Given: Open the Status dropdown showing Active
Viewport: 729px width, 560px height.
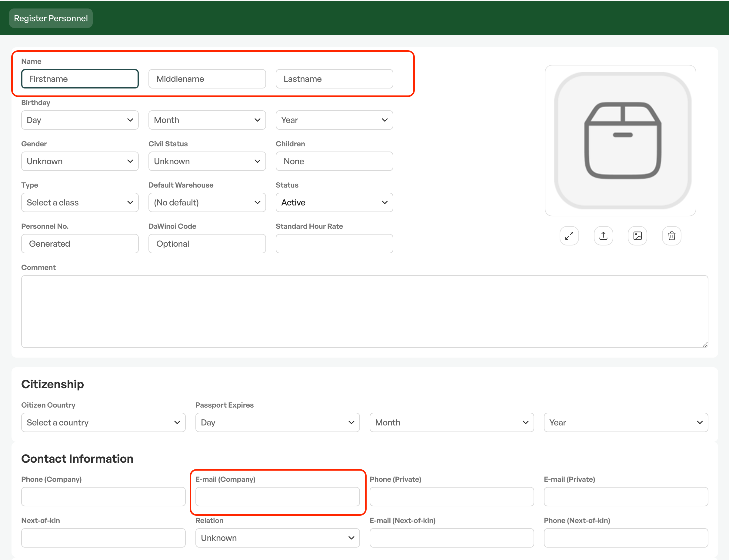Looking at the screenshot, I should pyautogui.click(x=334, y=202).
